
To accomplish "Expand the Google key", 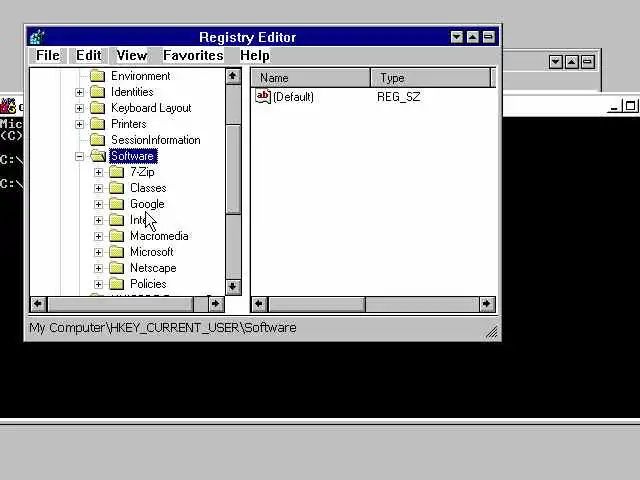I will 98,204.
